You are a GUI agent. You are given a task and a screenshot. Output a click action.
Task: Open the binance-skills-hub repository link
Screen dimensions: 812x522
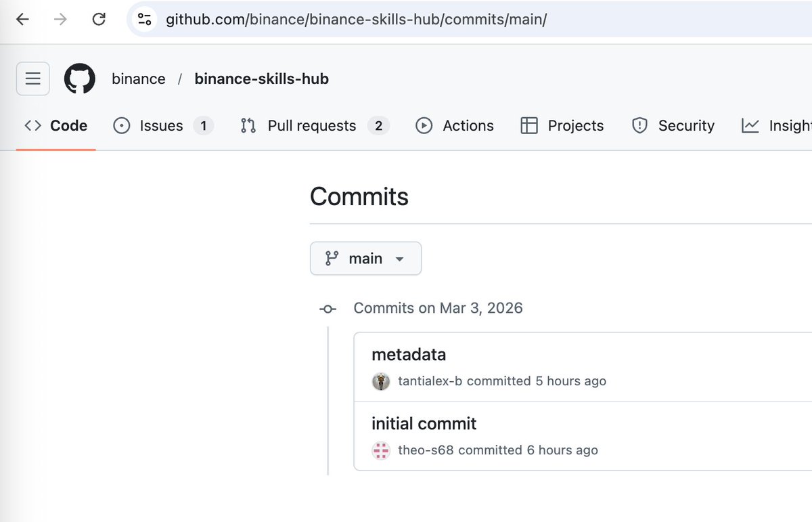(x=261, y=79)
